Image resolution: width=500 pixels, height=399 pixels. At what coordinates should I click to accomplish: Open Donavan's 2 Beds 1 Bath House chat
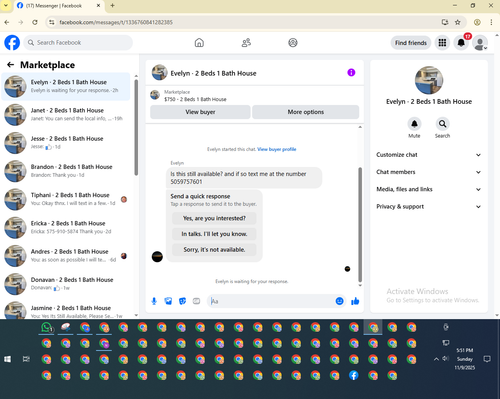[x=67, y=284]
